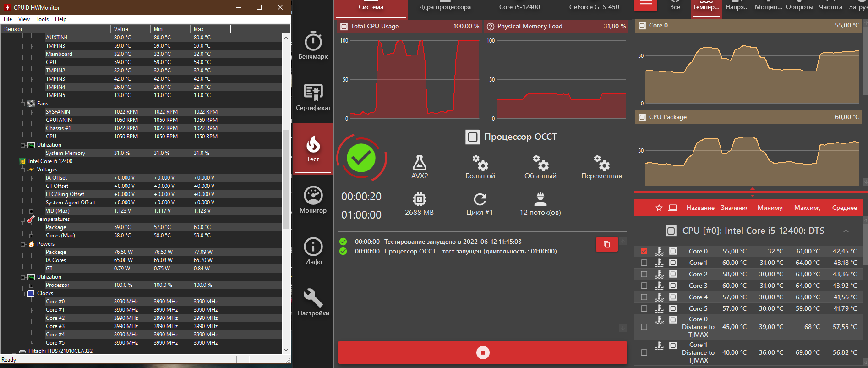Viewport: 868px width, 368px height.
Task: Switch to the GeForce GTS 450 tab
Action: tap(594, 7)
